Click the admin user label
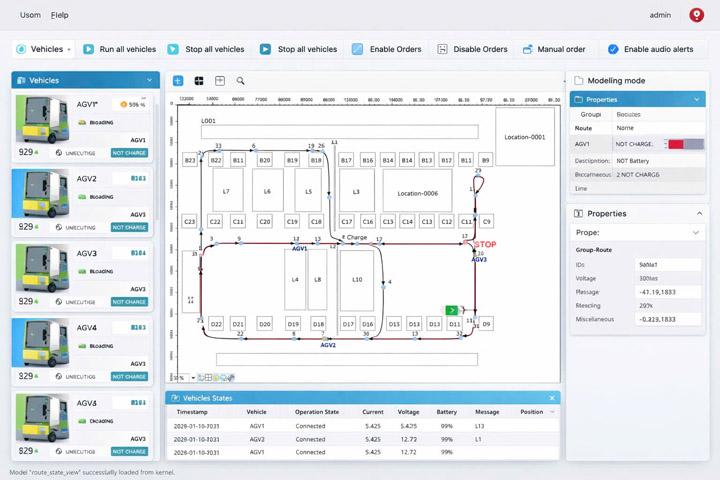 [660, 15]
